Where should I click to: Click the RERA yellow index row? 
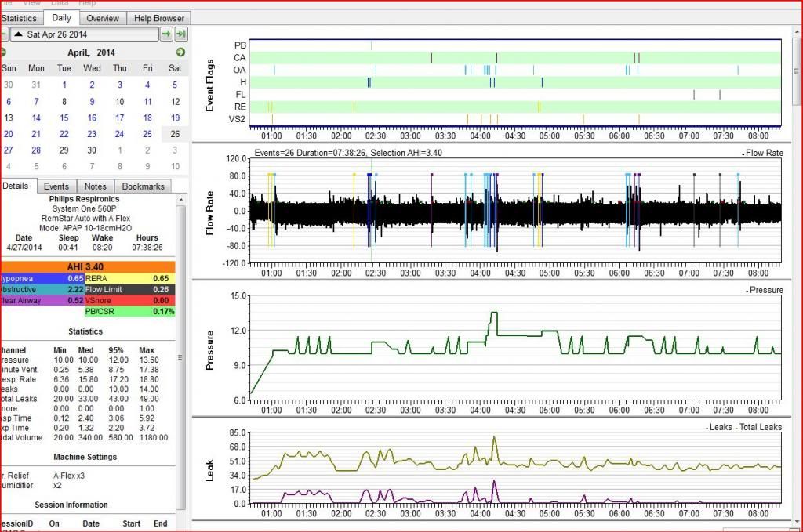130,279
